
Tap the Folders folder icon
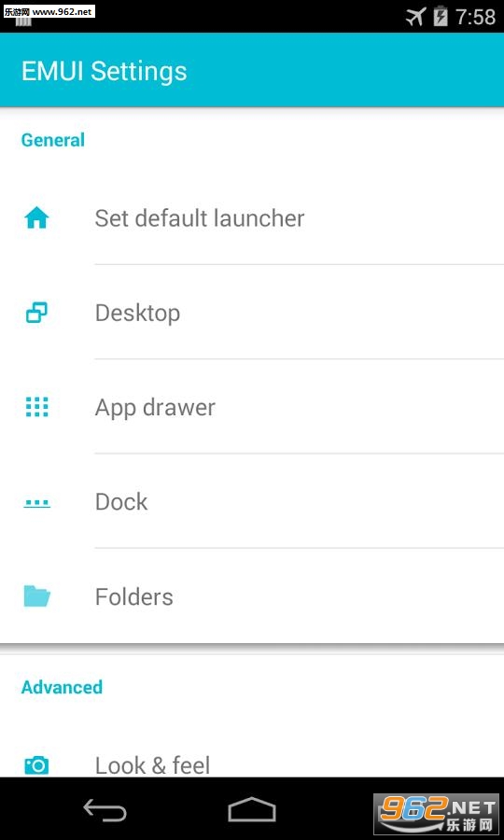pos(37,596)
